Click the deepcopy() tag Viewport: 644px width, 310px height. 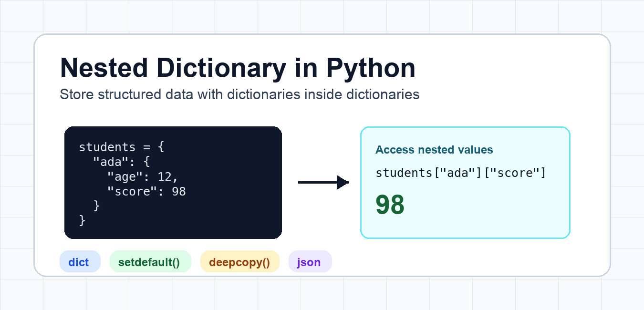point(239,262)
